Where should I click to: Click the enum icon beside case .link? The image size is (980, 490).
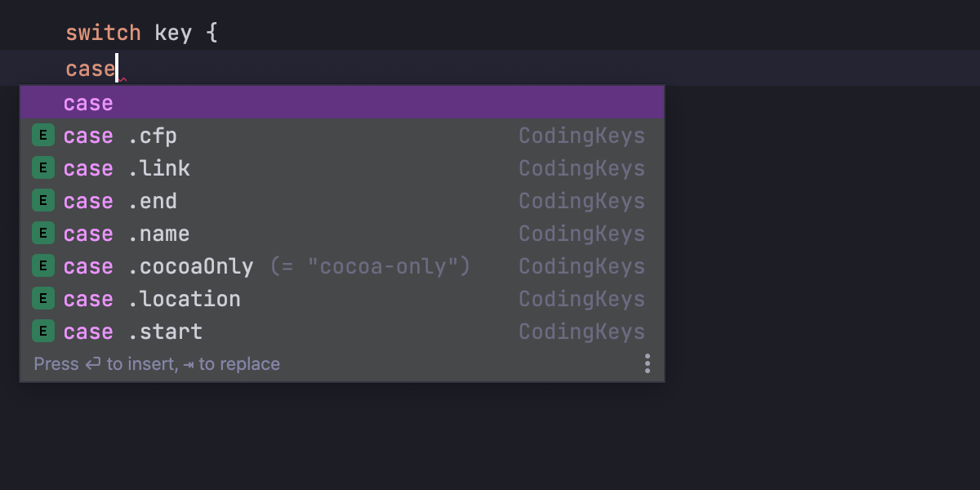pos(43,168)
